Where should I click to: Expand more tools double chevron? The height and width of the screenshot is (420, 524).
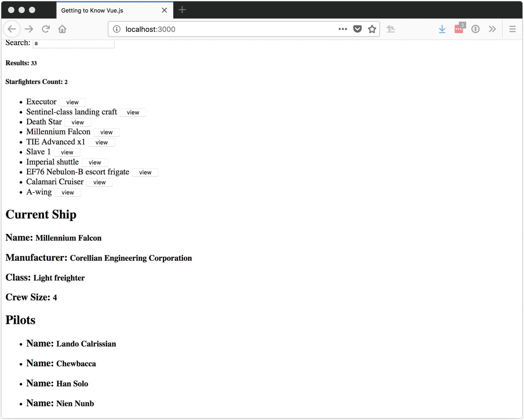492,29
